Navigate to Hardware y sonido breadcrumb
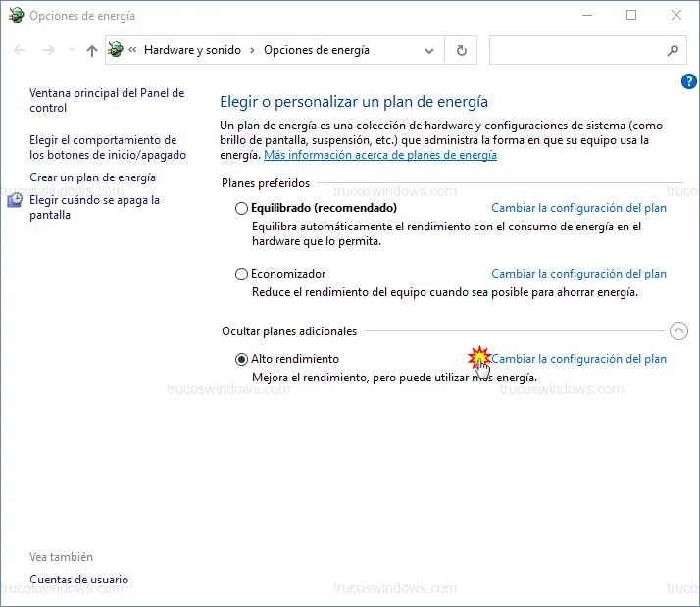 pyautogui.click(x=192, y=50)
